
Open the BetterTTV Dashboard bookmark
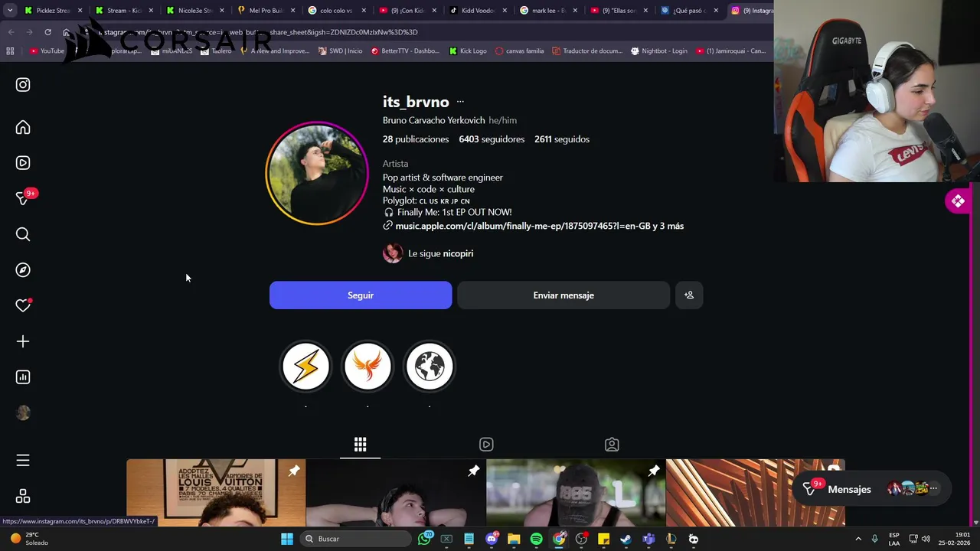pos(406,51)
